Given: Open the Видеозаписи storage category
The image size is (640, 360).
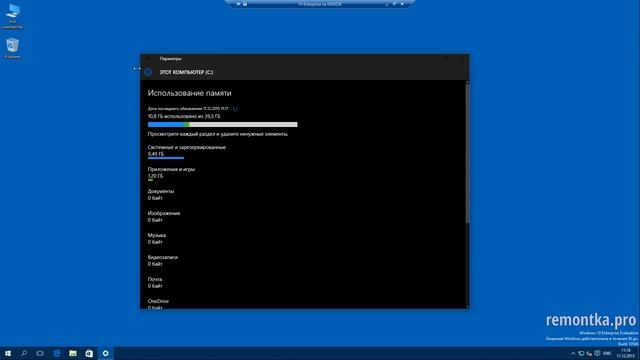Looking at the screenshot, I should click(163, 261).
